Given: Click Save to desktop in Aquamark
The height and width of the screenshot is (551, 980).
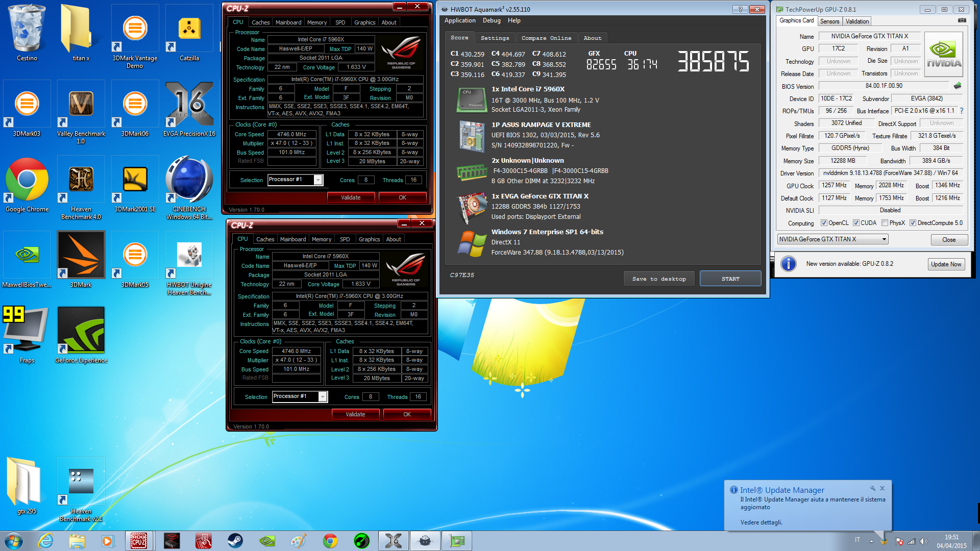Looking at the screenshot, I should point(659,279).
